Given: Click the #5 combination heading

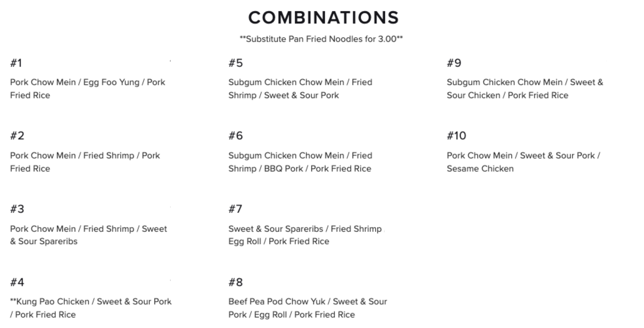Looking at the screenshot, I should click(236, 63).
